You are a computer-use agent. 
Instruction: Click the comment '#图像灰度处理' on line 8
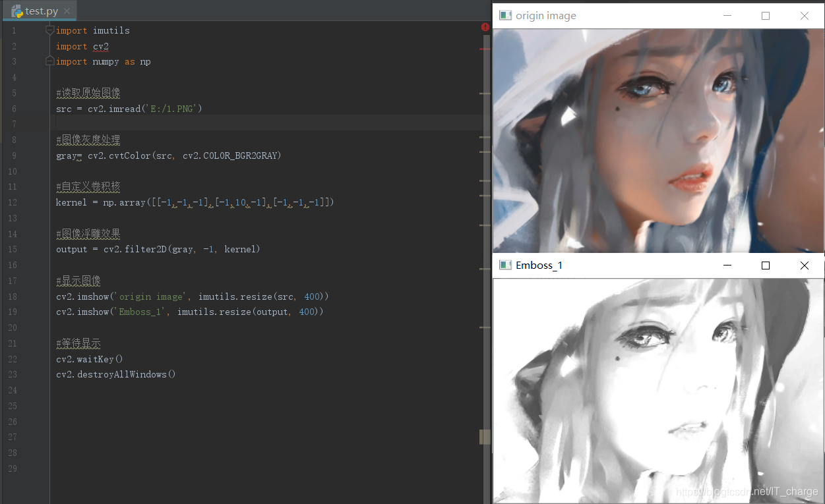[x=88, y=140]
